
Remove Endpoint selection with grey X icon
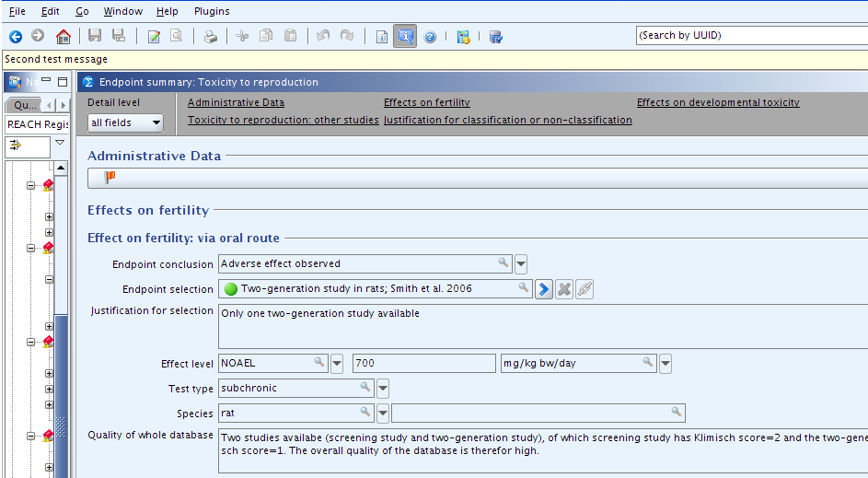click(x=564, y=289)
